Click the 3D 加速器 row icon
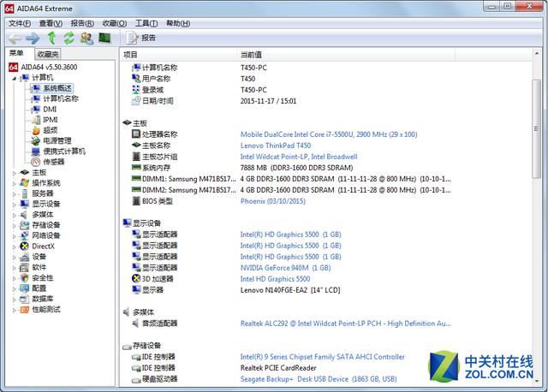Screen dimensions: 548x392 pos(136,279)
